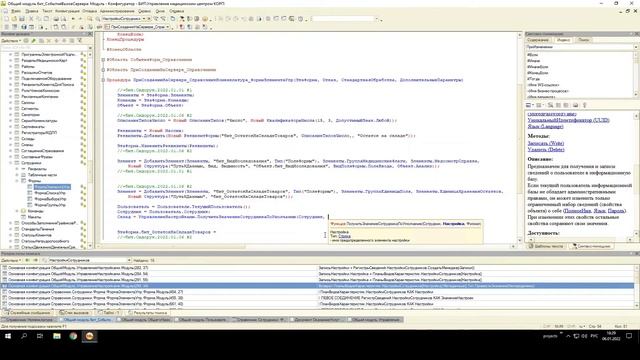Click the Copy toolbar icon
The image size is (640, 360).
point(39,19)
